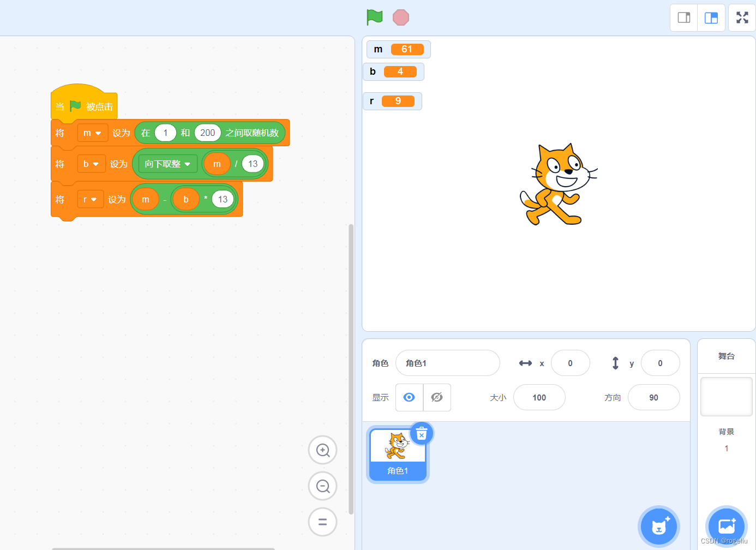Open the m variable dropdown in the first set block
Screen dimensions: 756x550
pyautogui.click(x=92, y=133)
